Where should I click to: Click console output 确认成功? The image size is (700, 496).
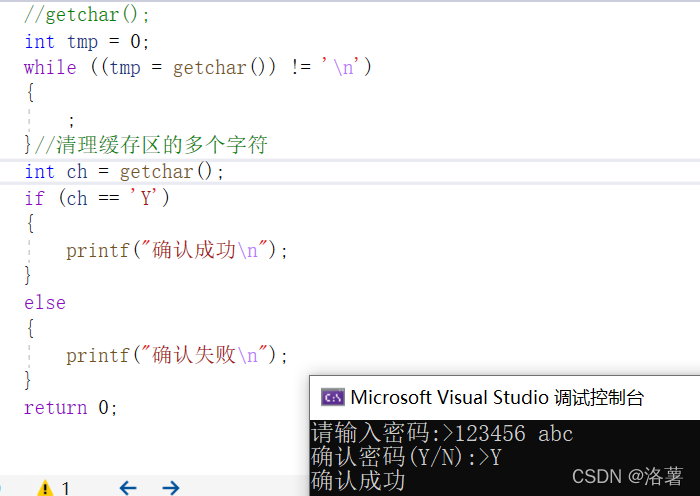(x=358, y=480)
